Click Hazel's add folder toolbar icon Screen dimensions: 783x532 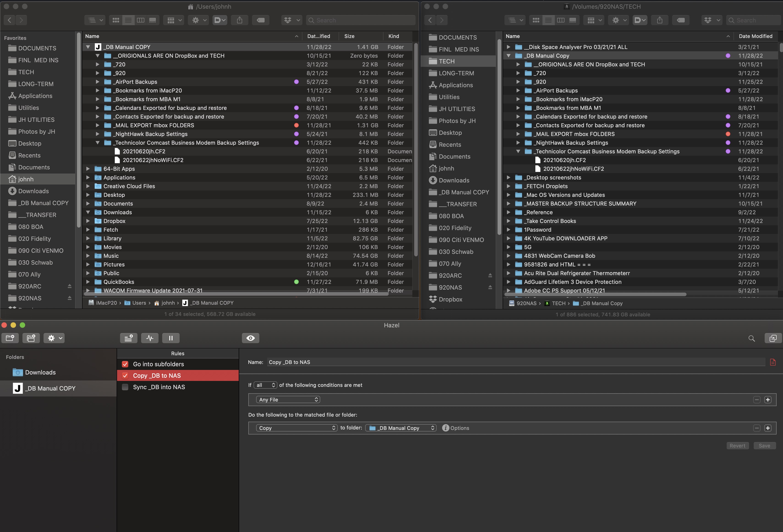coord(10,338)
